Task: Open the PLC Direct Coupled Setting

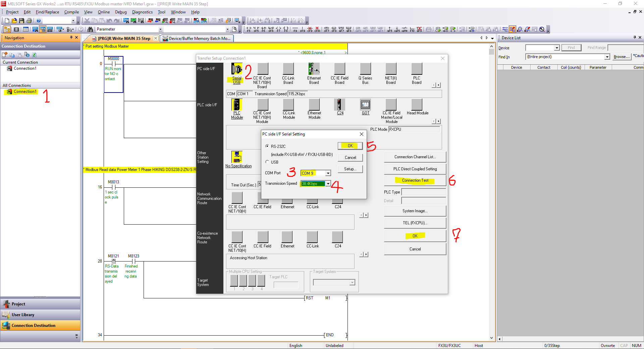Action: pos(415,169)
